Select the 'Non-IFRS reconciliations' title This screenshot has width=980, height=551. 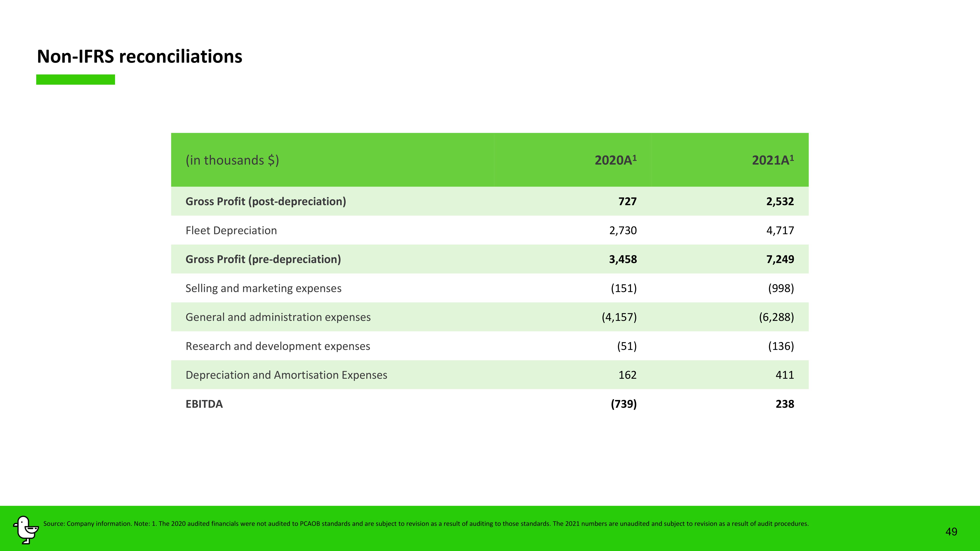[140, 57]
